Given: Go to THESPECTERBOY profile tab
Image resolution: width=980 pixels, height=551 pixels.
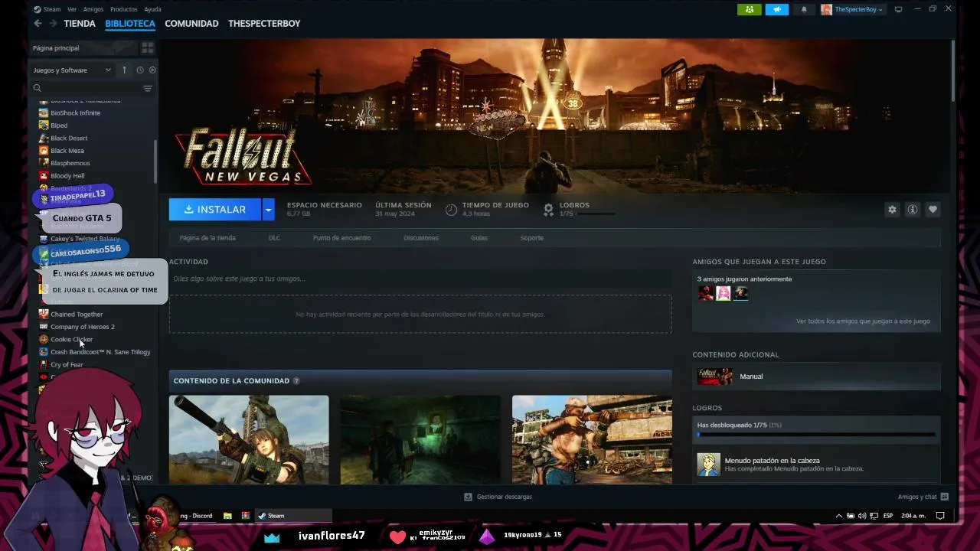Looking at the screenshot, I should click(x=264, y=24).
